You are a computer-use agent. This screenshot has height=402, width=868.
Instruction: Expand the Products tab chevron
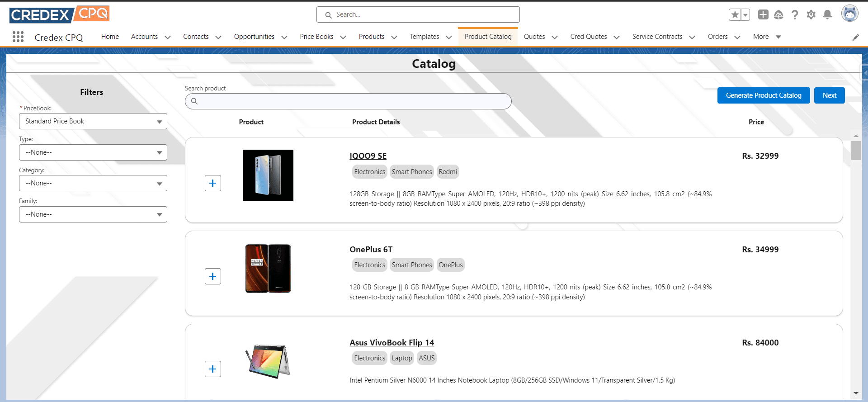[394, 37]
